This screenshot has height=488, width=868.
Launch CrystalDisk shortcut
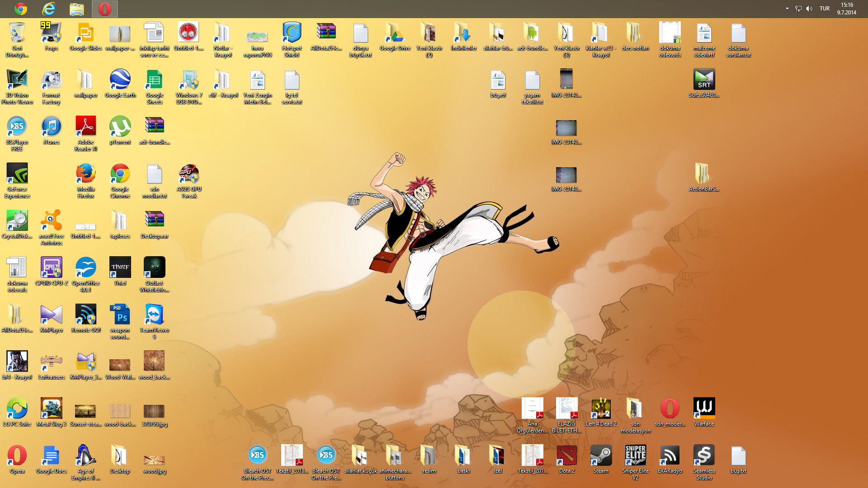pyautogui.click(x=17, y=225)
